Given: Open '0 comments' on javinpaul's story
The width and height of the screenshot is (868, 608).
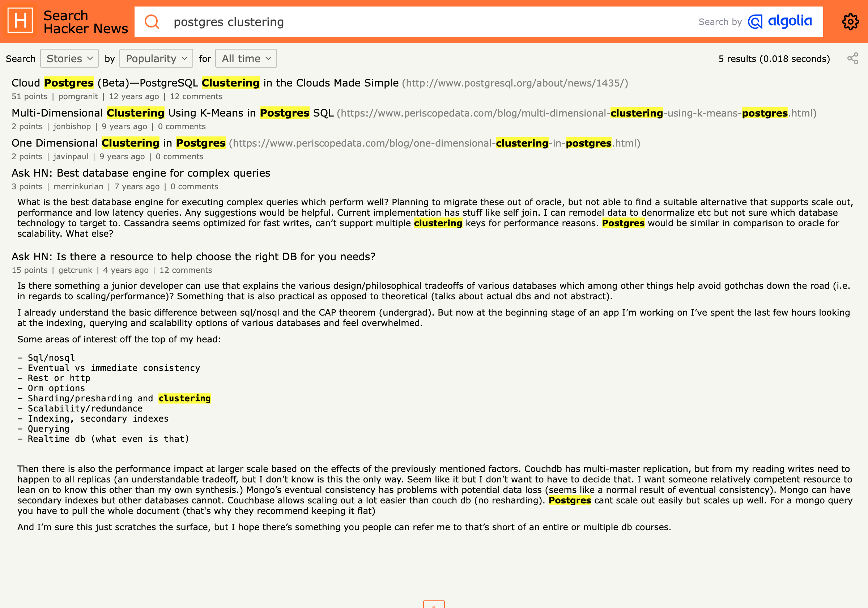Looking at the screenshot, I should (180, 157).
